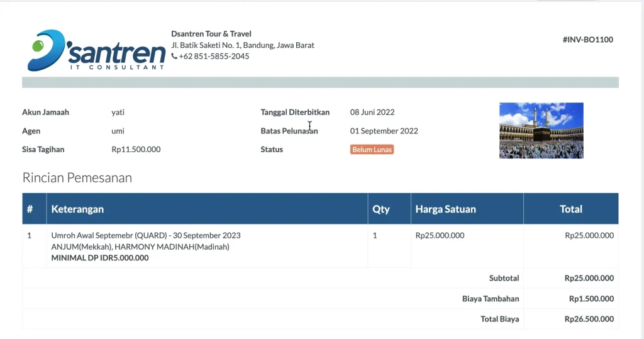Click the phone icon beside the number

pos(174,57)
